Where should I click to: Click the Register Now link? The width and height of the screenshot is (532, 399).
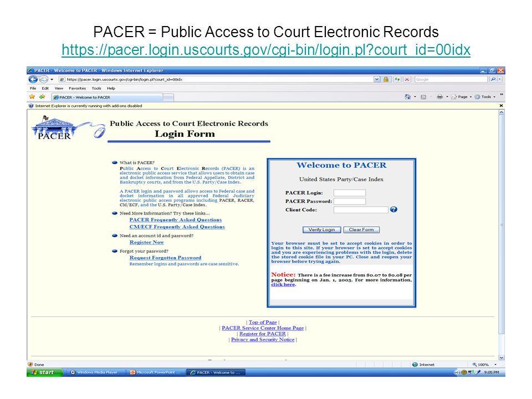tap(146, 242)
